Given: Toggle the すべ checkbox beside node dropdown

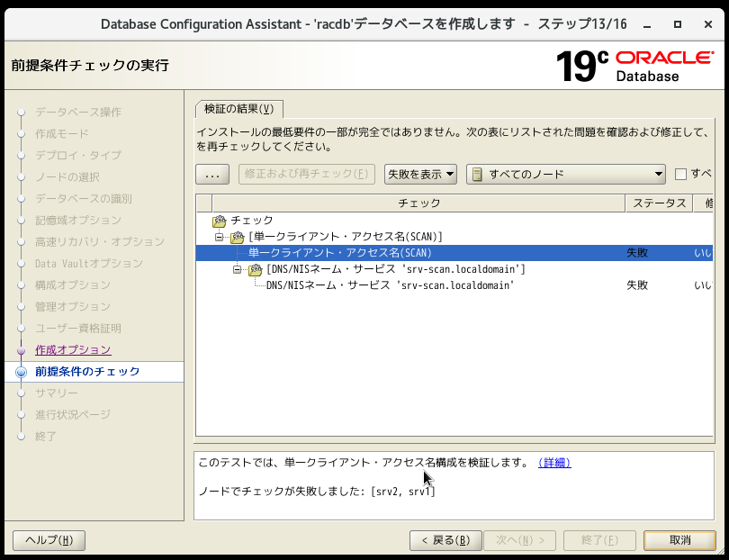Looking at the screenshot, I should [x=680, y=175].
